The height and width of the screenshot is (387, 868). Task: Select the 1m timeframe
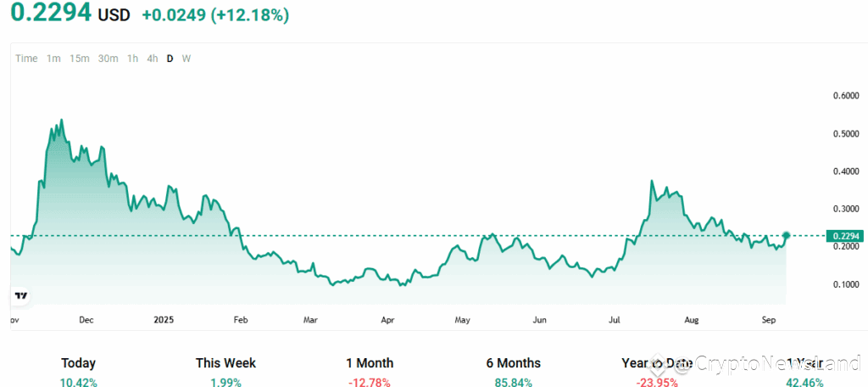click(x=53, y=59)
